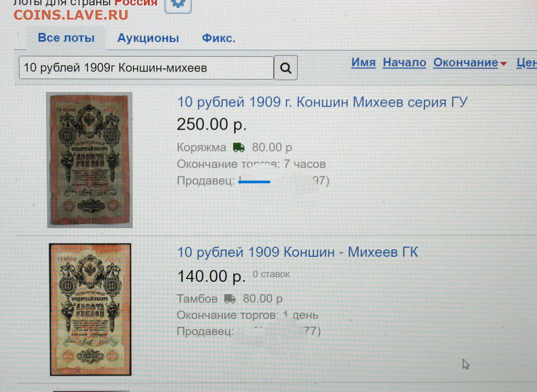Sort lots by Имя
537x392 pixels.
click(363, 62)
